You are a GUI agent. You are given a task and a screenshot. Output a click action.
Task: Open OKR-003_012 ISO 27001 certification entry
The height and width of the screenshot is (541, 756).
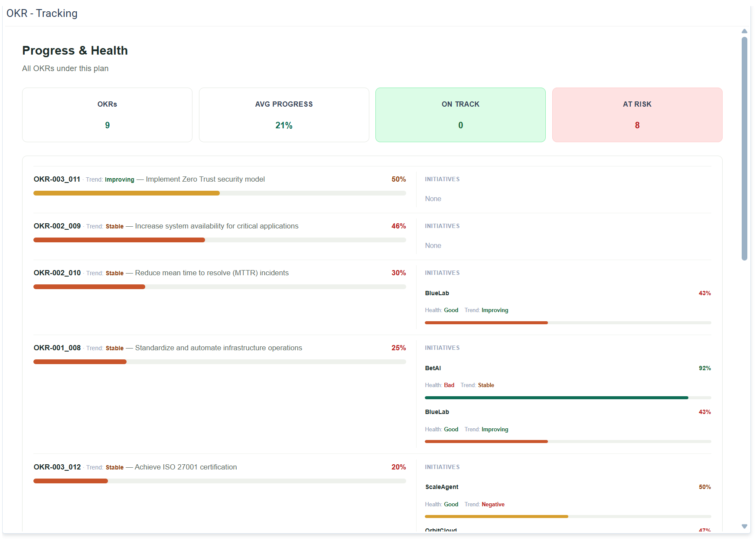point(135,467)
